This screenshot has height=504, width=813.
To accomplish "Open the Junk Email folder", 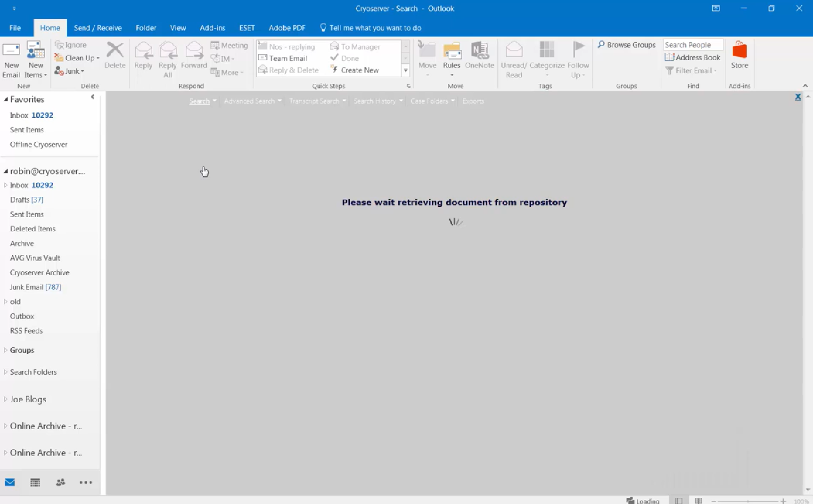I will pyautogui.click(x=36, y=287).
